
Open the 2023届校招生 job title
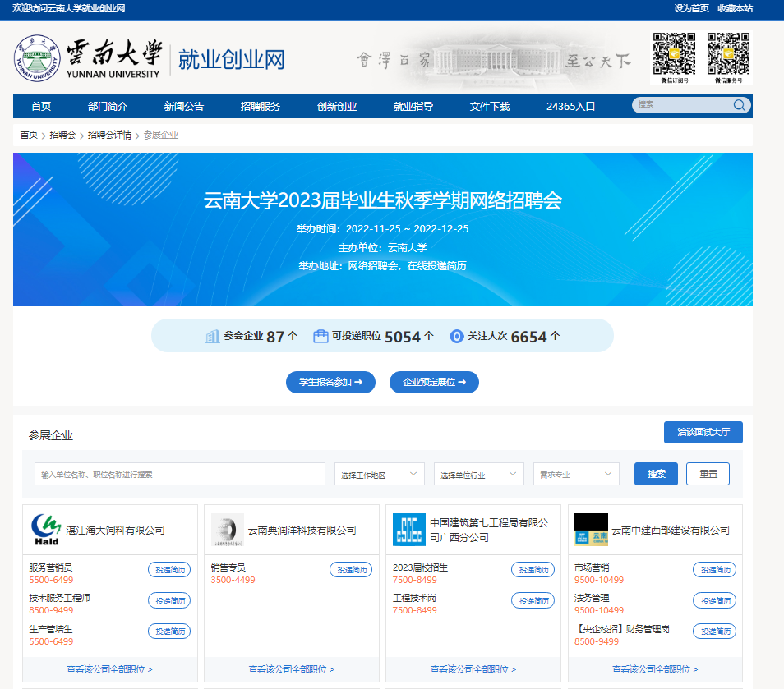coord(420,567)
